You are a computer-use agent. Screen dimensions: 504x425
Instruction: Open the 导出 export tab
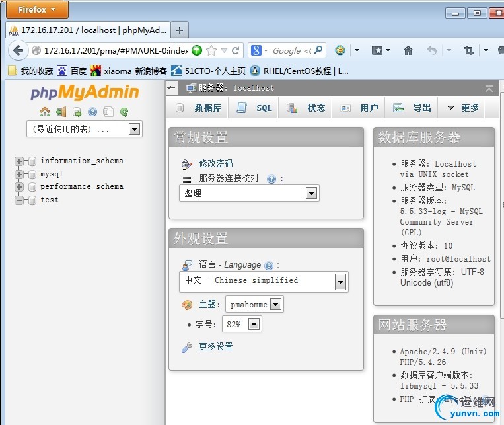(x=412, y=108)
